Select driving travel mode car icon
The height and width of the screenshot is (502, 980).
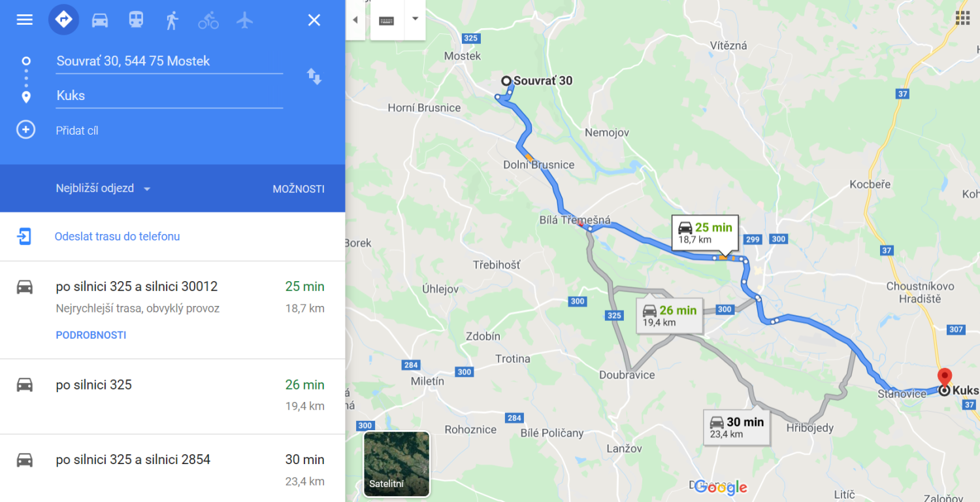100,20
